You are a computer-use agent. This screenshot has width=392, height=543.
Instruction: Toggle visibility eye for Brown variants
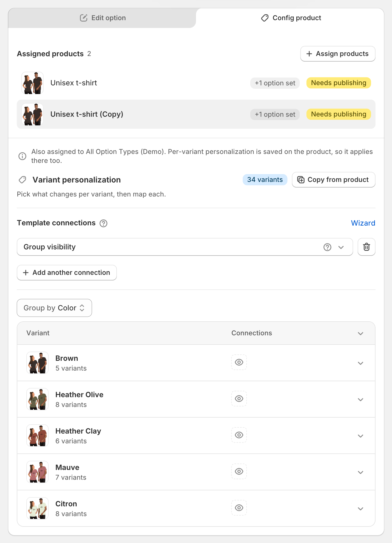[x=239, y=362]
